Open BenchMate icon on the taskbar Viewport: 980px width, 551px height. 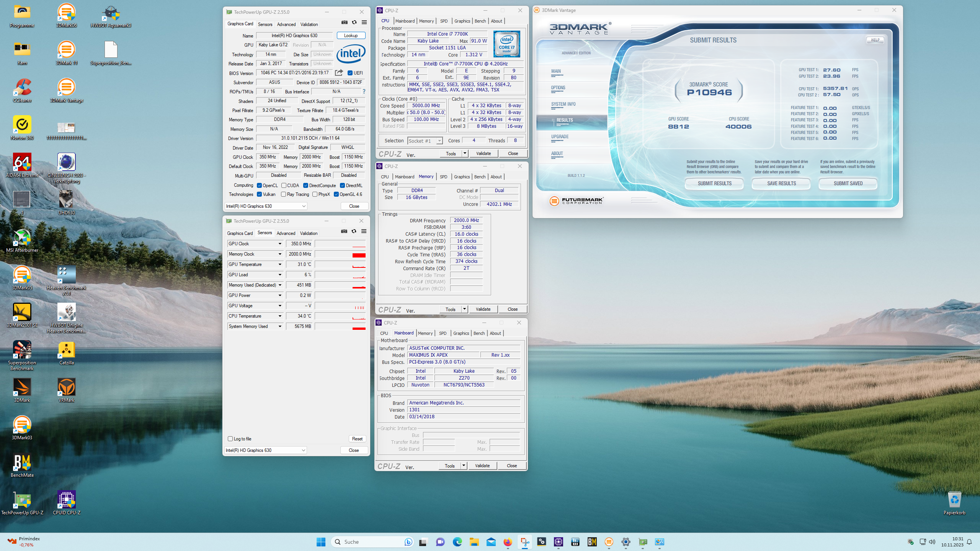pyautogui.click(x=592, y=542)
